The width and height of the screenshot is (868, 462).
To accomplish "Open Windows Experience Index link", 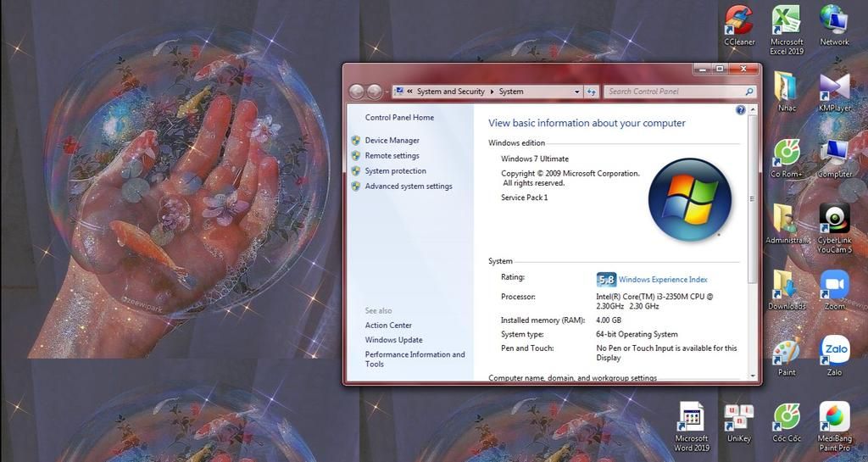I will pyautogui.click(x=663, y=280).
